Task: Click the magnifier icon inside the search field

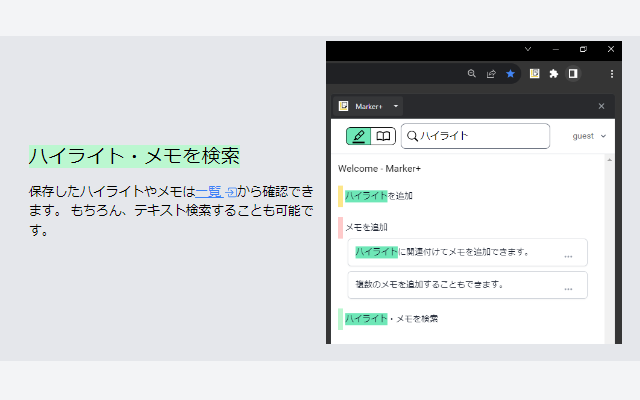Action: click(x=412, y=136)
